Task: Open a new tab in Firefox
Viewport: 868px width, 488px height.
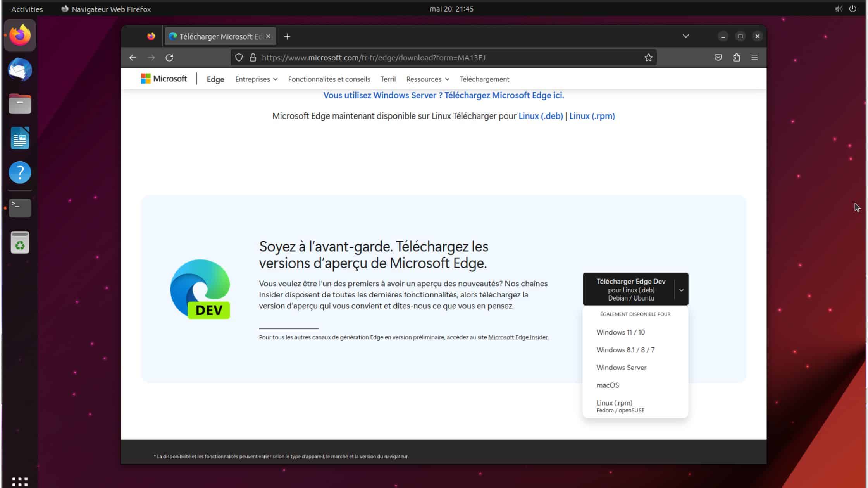Action: 287,36
